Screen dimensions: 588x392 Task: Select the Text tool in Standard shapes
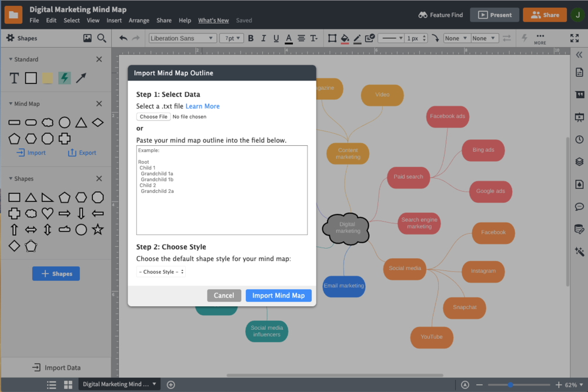[15, 78]
